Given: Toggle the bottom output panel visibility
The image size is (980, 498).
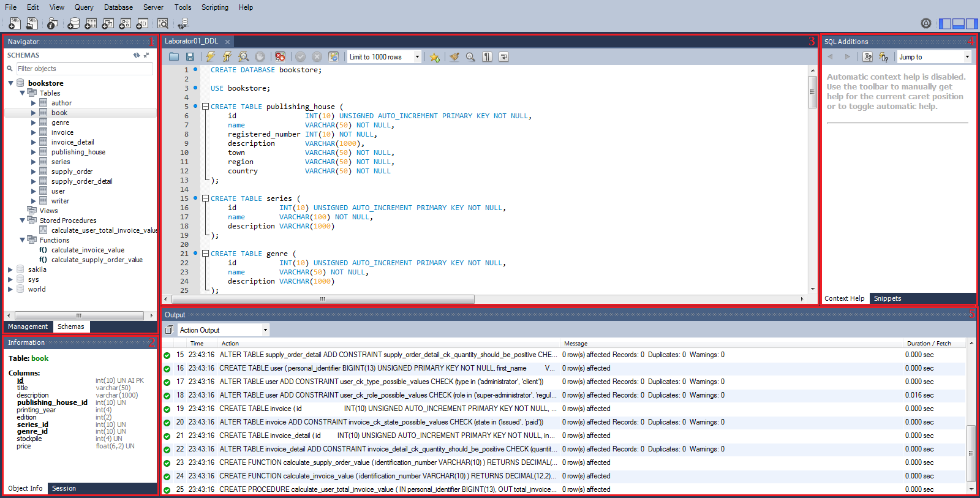Looking at the screenshot, I should tap(959, 24).
